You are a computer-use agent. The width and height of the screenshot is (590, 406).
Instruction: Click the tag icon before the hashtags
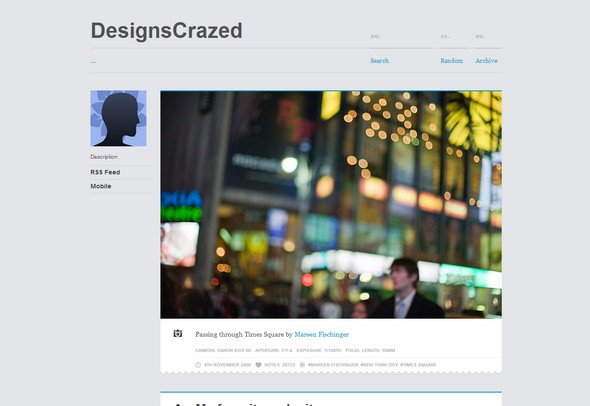point(302,365)
